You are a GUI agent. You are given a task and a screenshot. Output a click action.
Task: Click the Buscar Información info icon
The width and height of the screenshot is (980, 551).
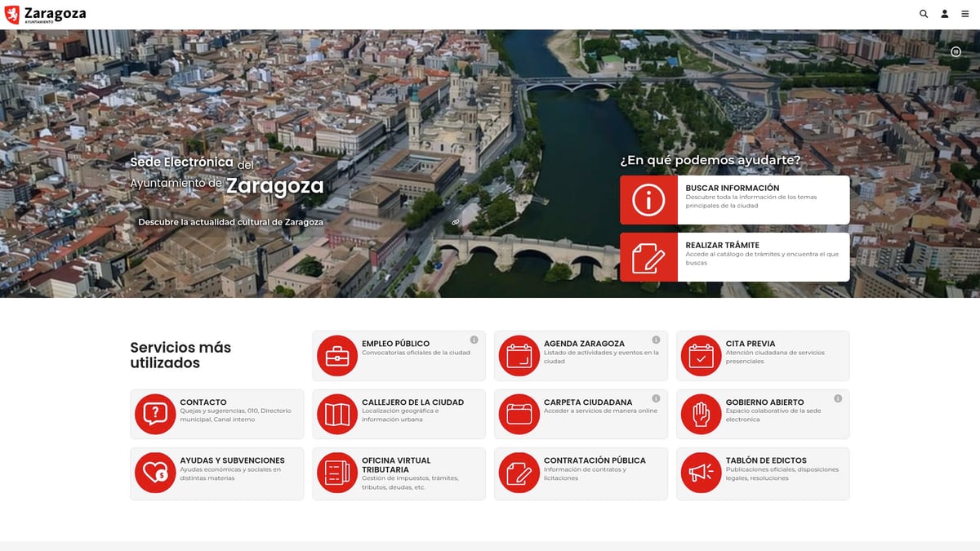click(648, 200)
